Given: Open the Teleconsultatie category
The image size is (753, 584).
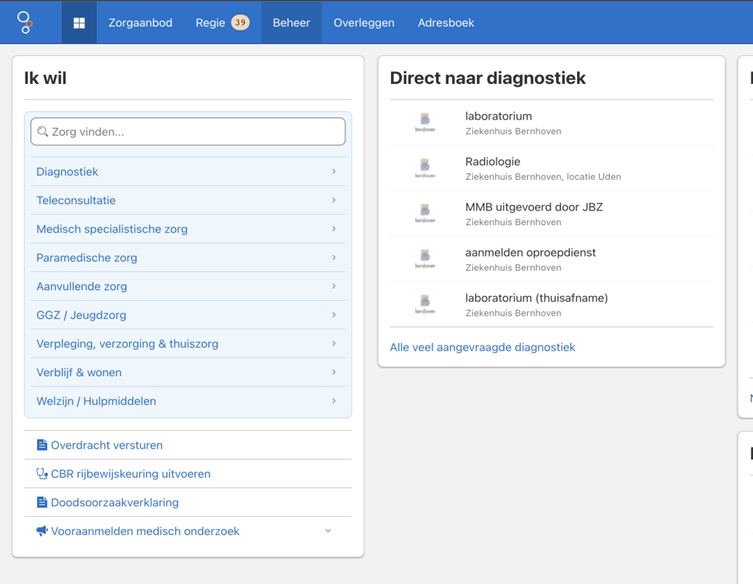Looking at the screenshot, I should pos(188,200).
